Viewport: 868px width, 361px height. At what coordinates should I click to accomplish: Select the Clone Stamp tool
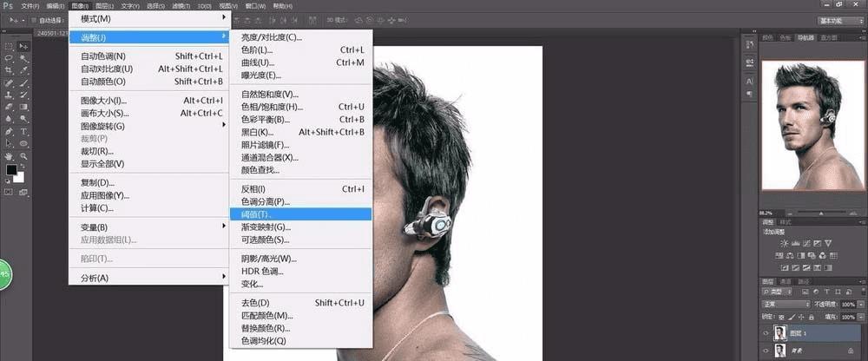9,95
